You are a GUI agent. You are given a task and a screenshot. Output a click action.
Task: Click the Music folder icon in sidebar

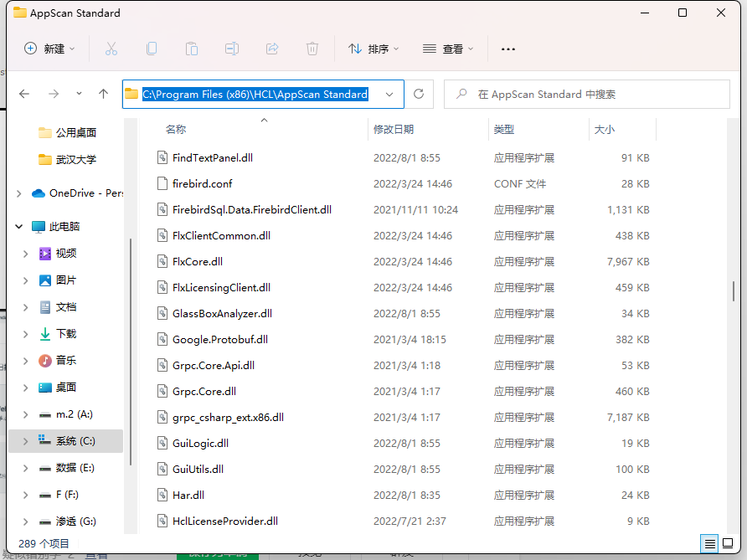tap(44, 361)
